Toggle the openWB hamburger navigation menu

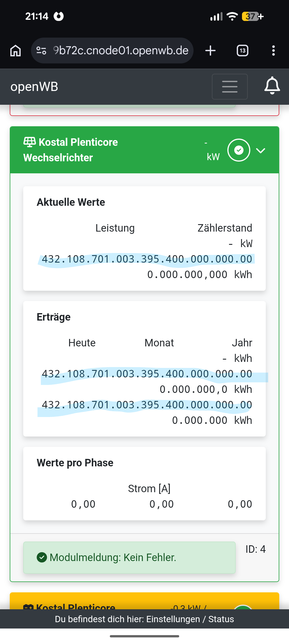(x=230, y=87)
